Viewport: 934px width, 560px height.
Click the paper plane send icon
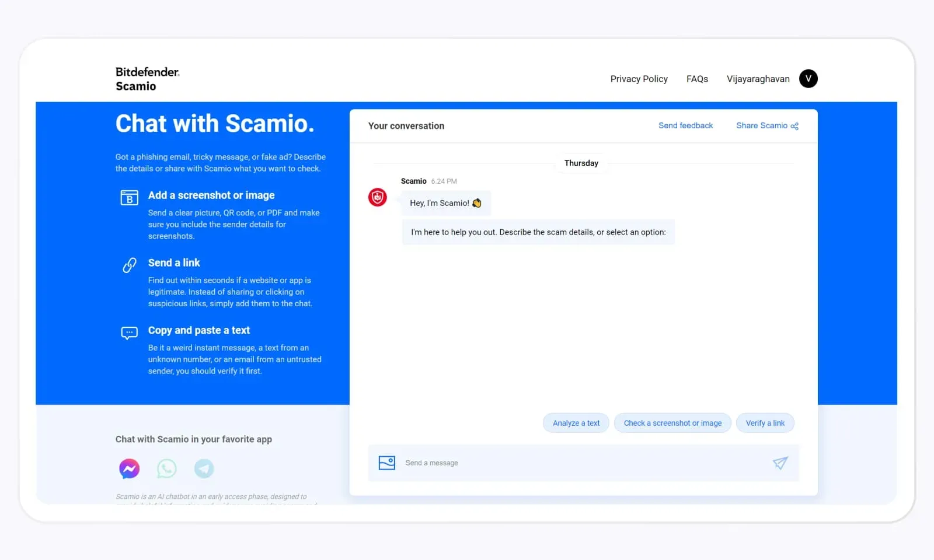click(x=780, y=463)
